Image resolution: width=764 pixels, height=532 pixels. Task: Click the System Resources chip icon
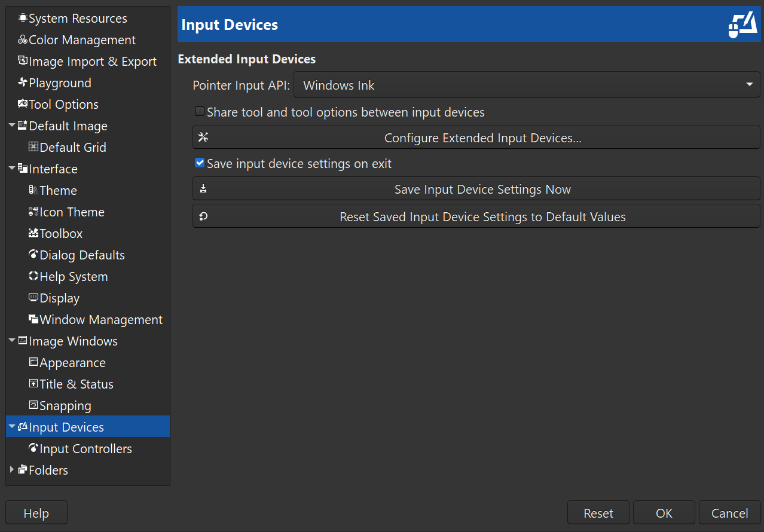point(23,19)
